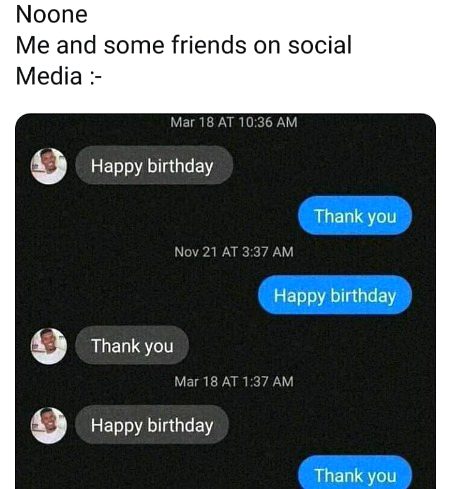Click the word friends in the caption

209,45
